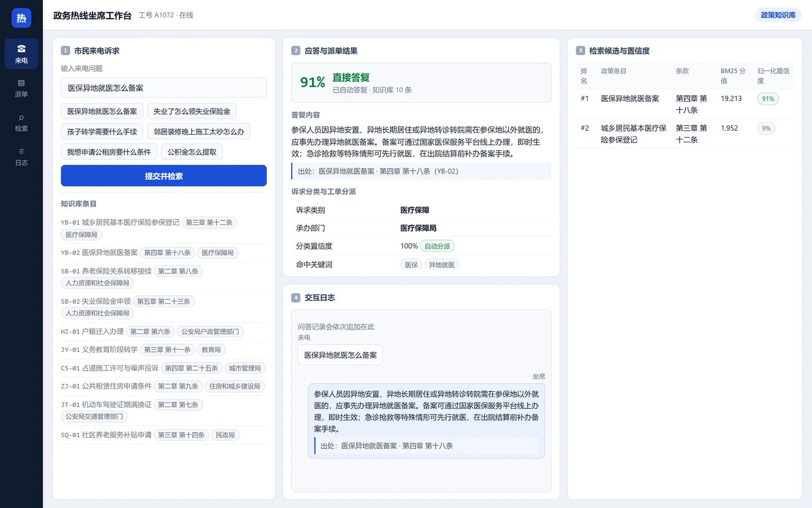This screenshot has width=812, height=508.
Task: Select knowledge entry YB-02 医保异地就医备案
Action: click(164, 253)
